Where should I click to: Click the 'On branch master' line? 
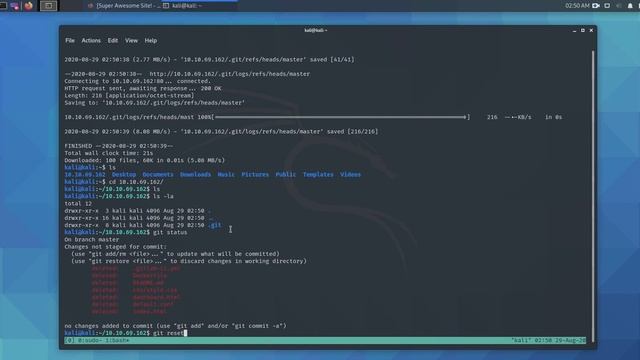point(91,240)
